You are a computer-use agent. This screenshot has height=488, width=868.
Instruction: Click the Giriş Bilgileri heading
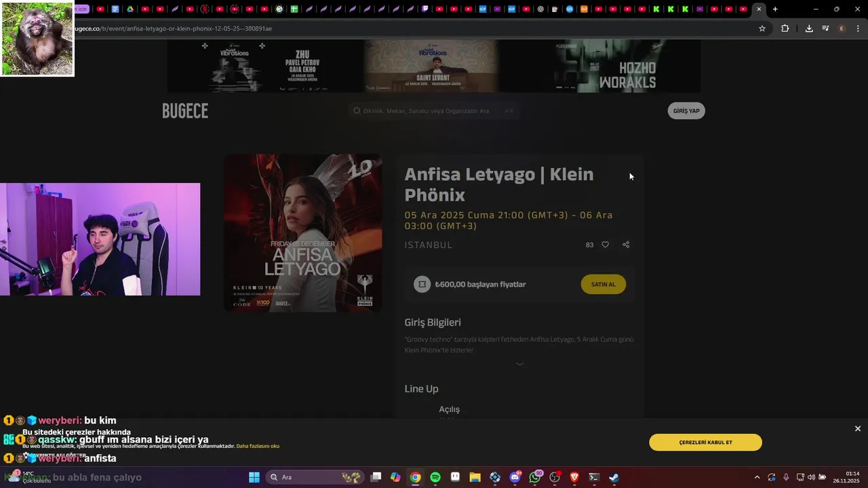coord(433,323)
